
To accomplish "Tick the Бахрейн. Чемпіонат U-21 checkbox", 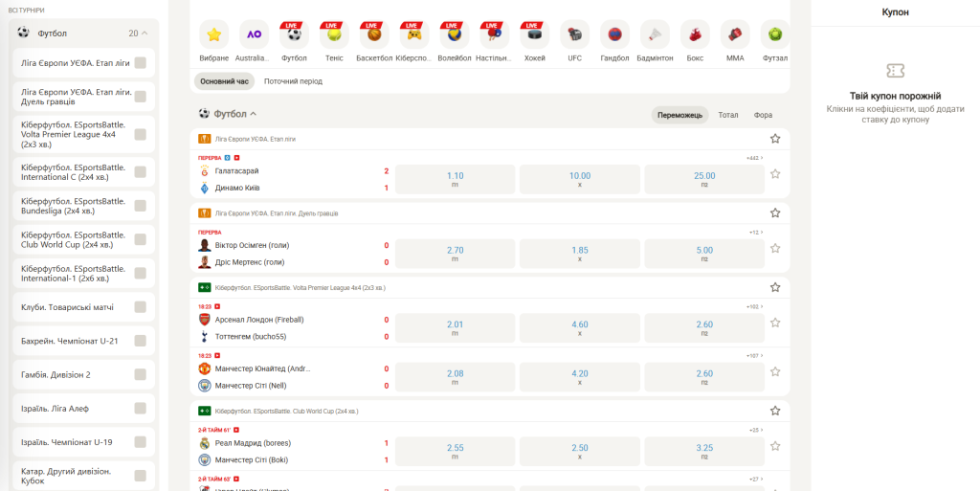I will 140,341.
